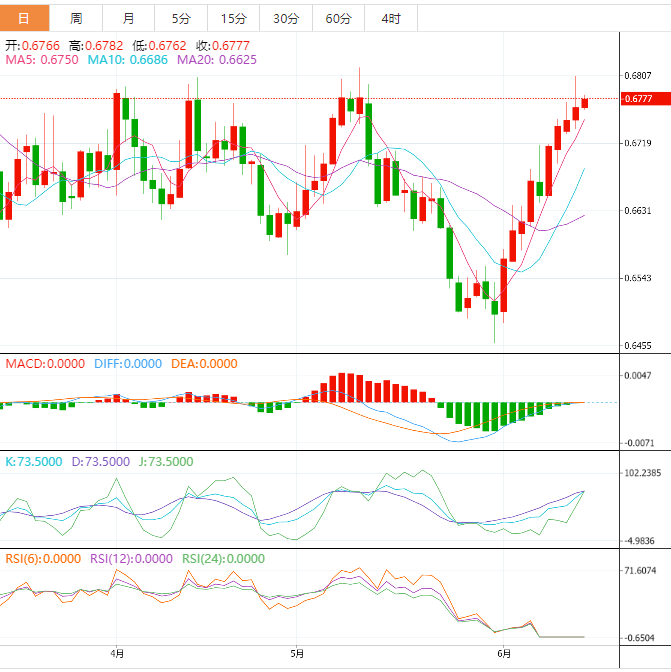Image resolution: width=671 pixels, height=672 pixels.
Task: Select the 日 daily chart tab
Action: pos(25,18)
